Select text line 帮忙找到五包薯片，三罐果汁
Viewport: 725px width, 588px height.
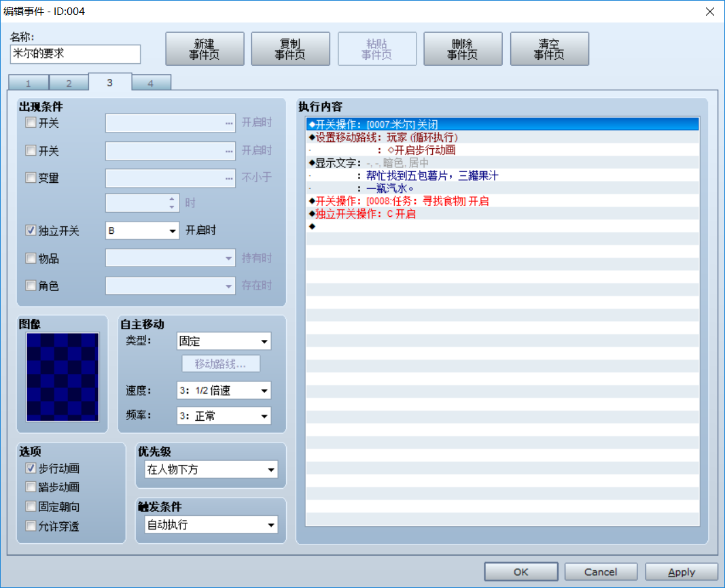click(503, 176)
